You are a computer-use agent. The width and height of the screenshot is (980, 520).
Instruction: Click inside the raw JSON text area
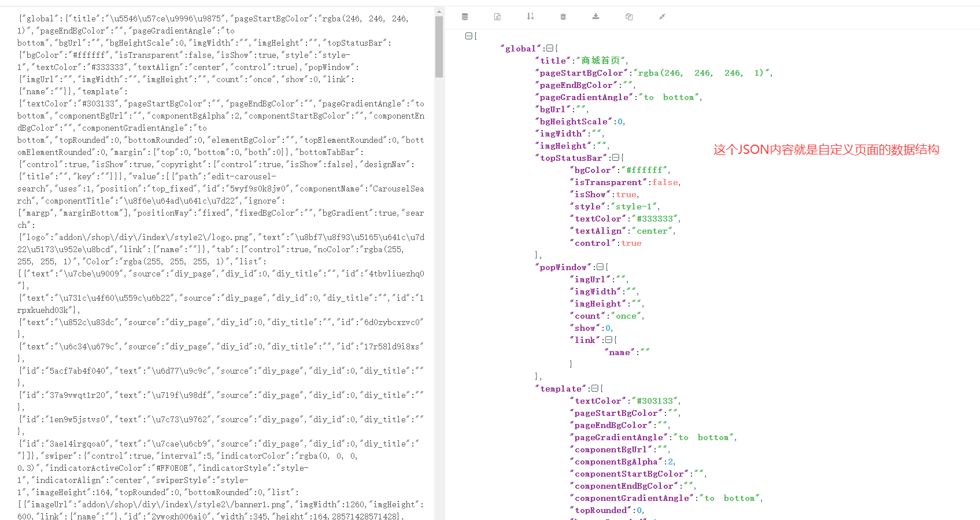click(x=220, y=260)
